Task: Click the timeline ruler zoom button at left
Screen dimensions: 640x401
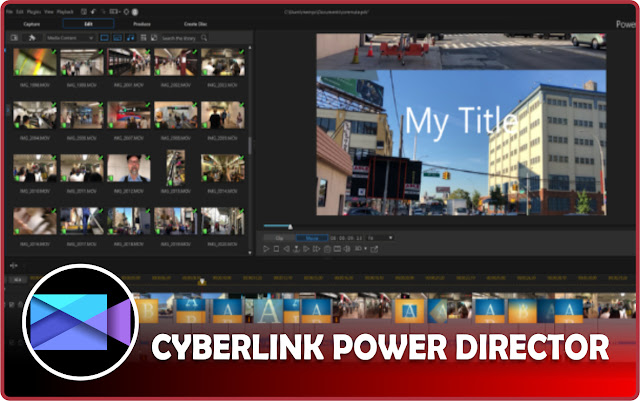Action: 18,280
